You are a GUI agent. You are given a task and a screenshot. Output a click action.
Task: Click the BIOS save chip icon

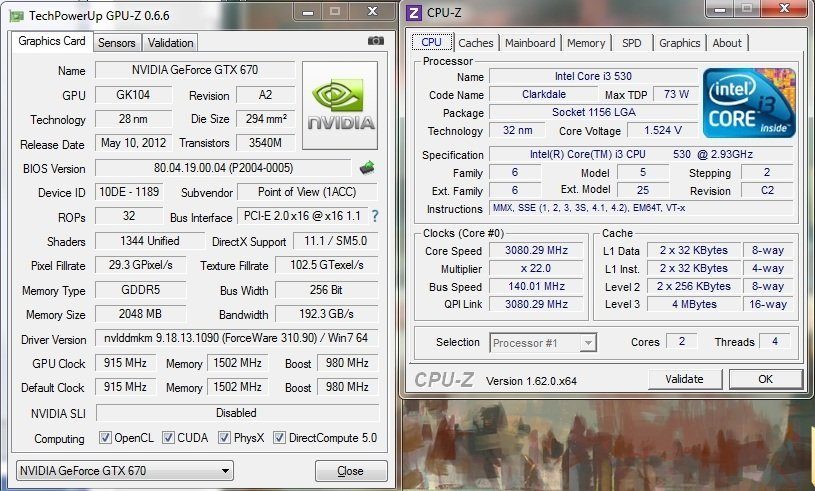pyautogui.click(x=367, y=167)
